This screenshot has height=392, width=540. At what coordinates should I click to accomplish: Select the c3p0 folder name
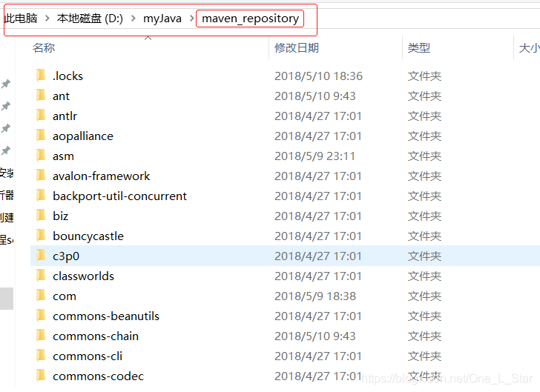point(66,256)
